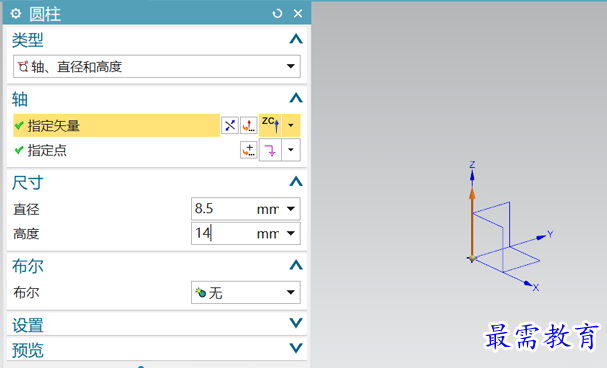607x368 pixels.
Task: Collapse the 布尔 section
Action: (x=296, y=265)
